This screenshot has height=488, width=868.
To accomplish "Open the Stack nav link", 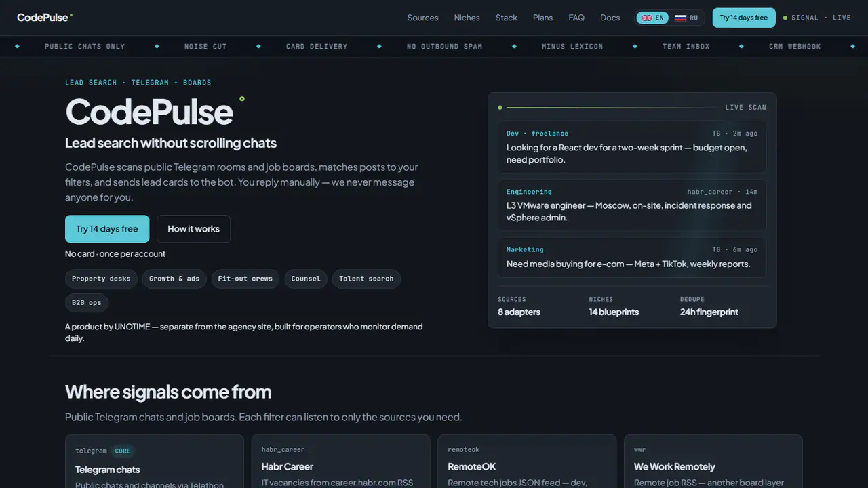I will 507,18.
